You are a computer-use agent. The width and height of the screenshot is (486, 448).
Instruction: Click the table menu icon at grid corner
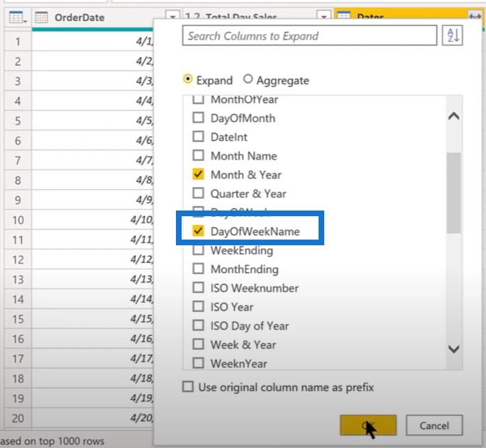[x=18, y=17]
